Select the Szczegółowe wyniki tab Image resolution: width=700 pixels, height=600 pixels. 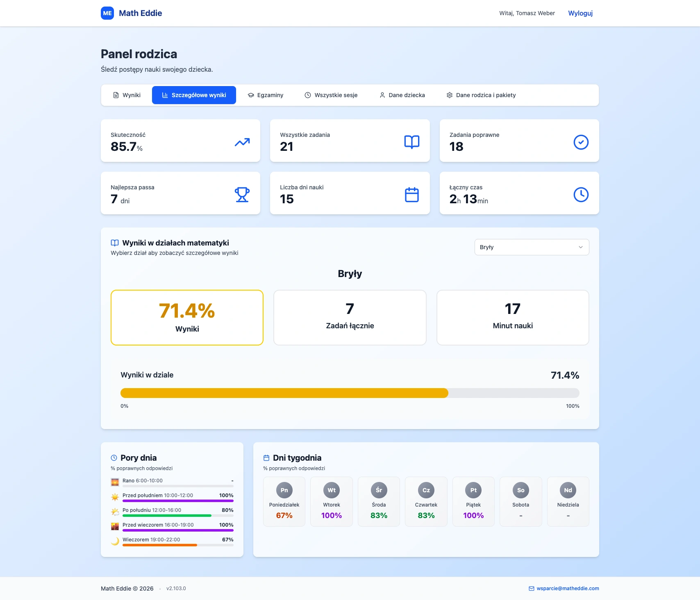(x=194, y=95)
